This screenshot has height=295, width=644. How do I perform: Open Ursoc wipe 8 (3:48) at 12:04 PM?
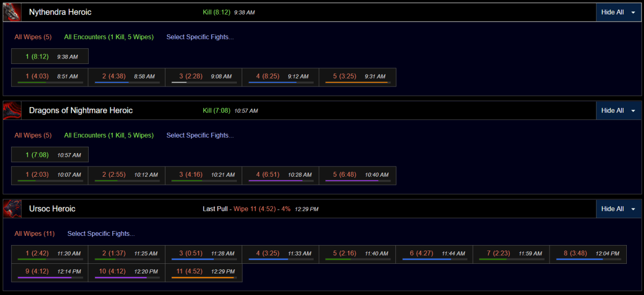pos(588,254)
